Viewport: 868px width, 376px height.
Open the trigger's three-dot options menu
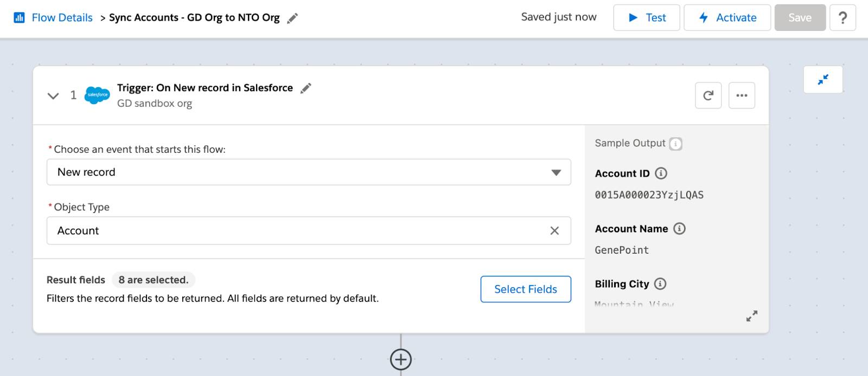point(742,95)
